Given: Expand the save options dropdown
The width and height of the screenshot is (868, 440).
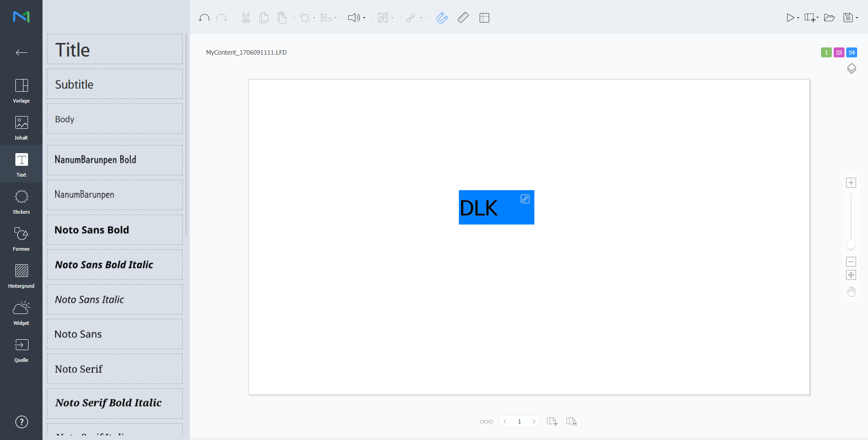Looking at the screenshot, I should pos(857,18).
